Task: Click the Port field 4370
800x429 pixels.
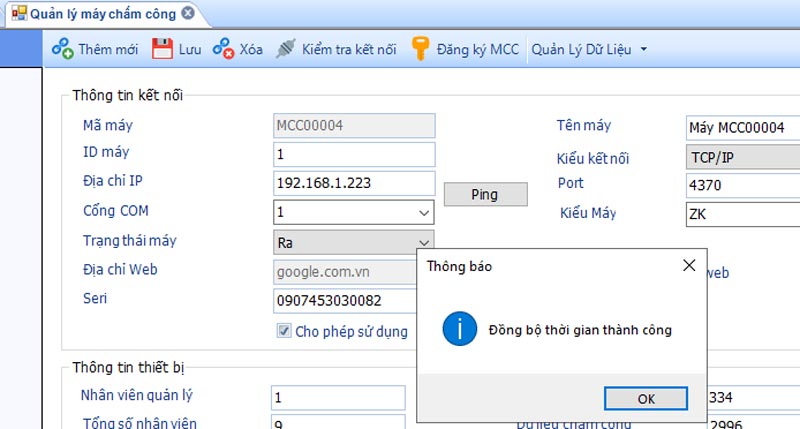Action: tap(743, 185)
